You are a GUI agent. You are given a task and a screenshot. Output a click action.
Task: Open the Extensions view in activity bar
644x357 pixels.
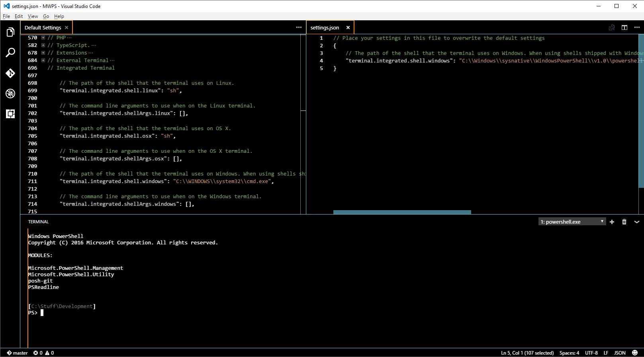pos(10,114)
